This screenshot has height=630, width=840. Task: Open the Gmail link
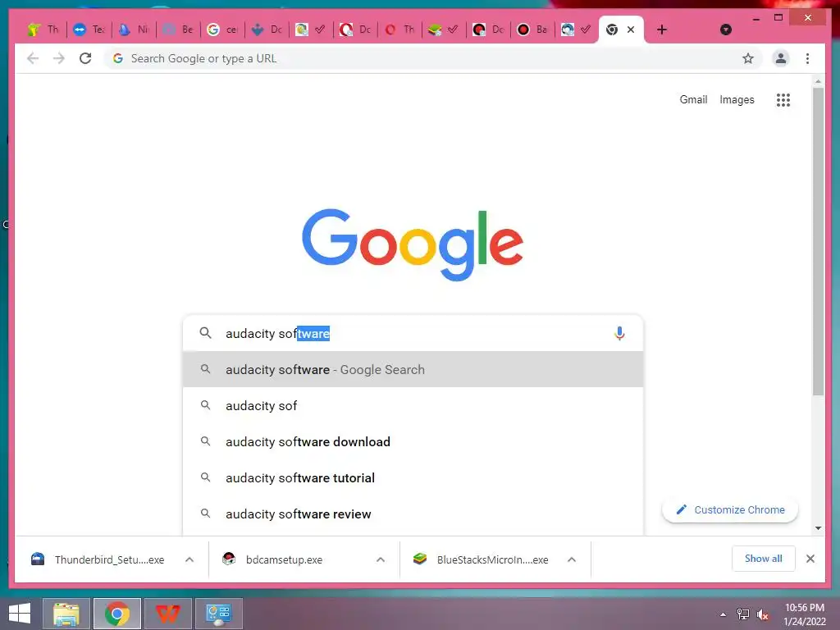(693, 99)
